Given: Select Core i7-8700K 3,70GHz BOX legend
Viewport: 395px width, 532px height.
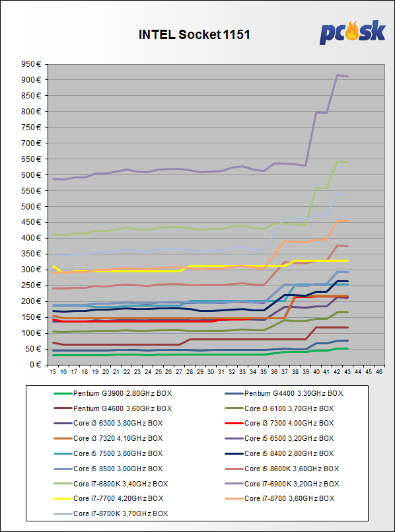Looking at the screenshot, I should click(x=111, y=513).
